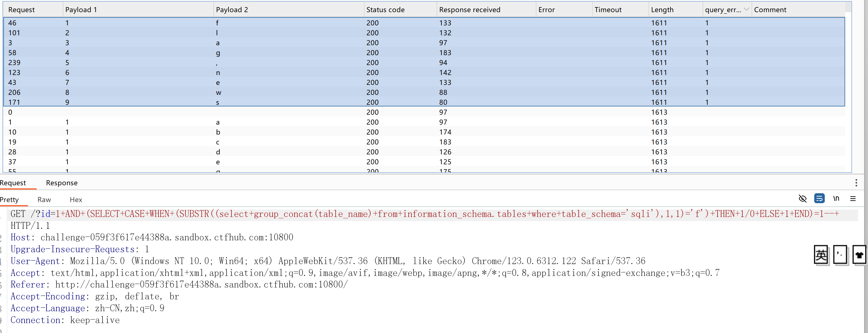Click the Host header line
Image resolution: width=868 pixels, height=333 pixels.
coord(152,237)
